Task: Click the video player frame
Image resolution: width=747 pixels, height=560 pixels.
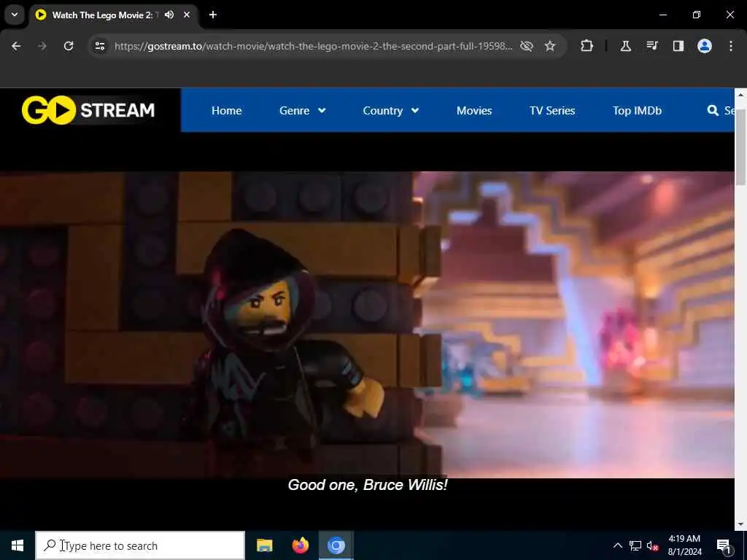Action: tap(367, 324)
